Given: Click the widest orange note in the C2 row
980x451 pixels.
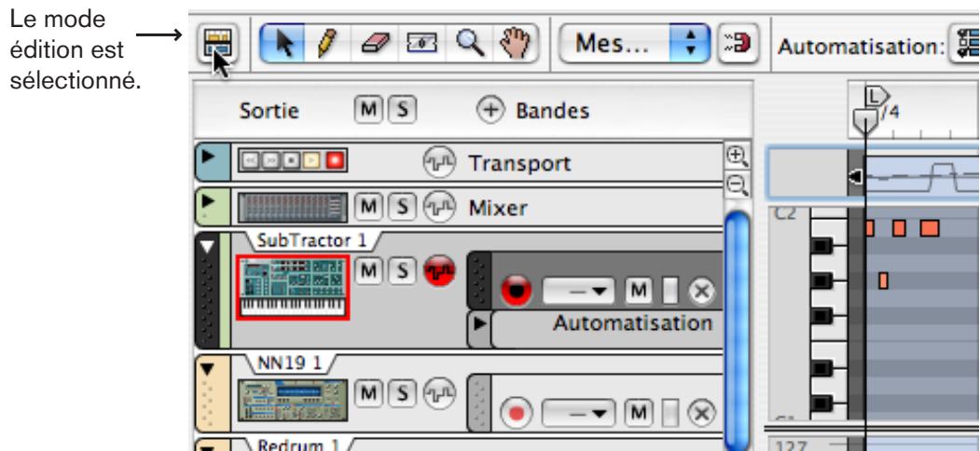Looking at the screenshot, I should pos(930,228).
